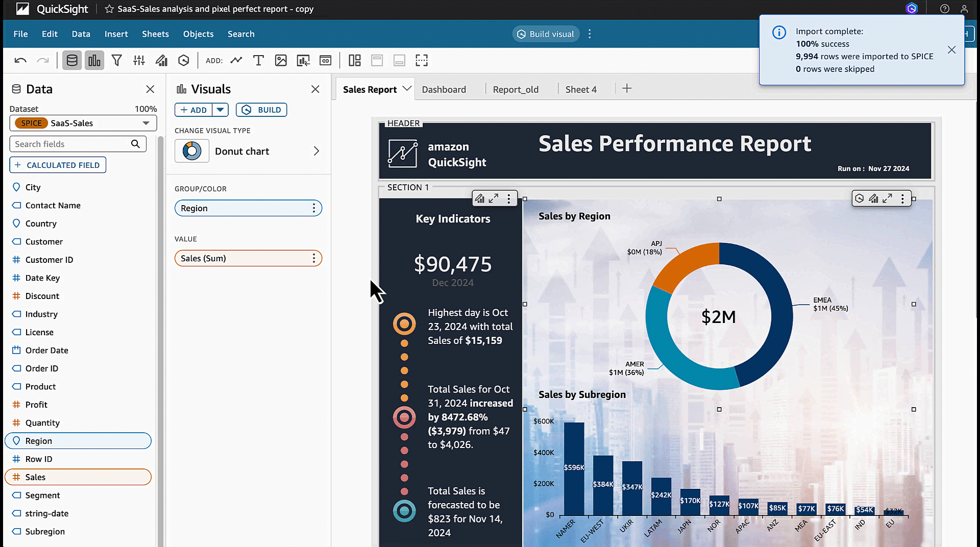This screenshot has width=980, height=547.
Task: Click the undo arrow in toolbar
Action: pyautogui.click(x=20, y=61)
